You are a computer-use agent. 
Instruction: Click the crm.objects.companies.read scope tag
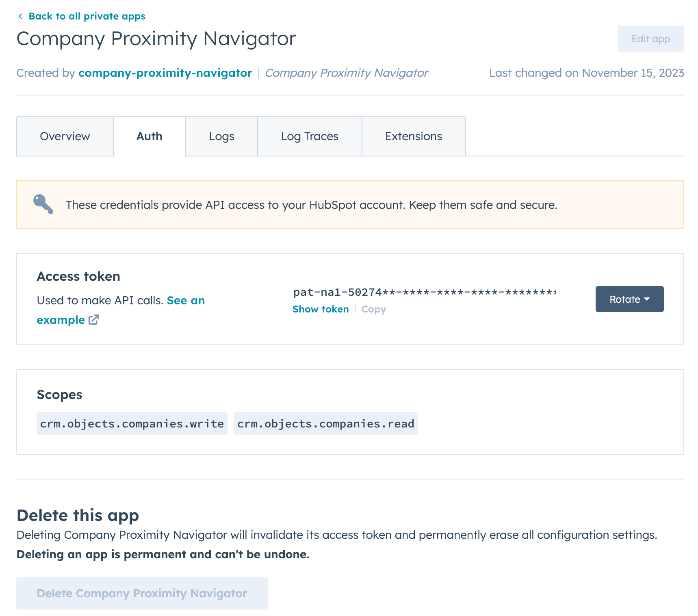(325, 423)
